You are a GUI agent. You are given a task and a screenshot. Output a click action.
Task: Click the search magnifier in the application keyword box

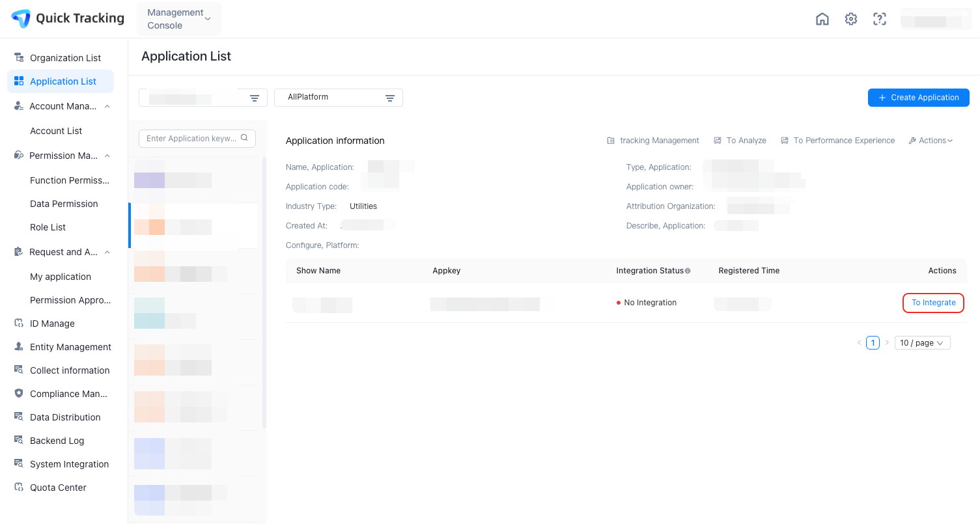click(x=244, y=138)
